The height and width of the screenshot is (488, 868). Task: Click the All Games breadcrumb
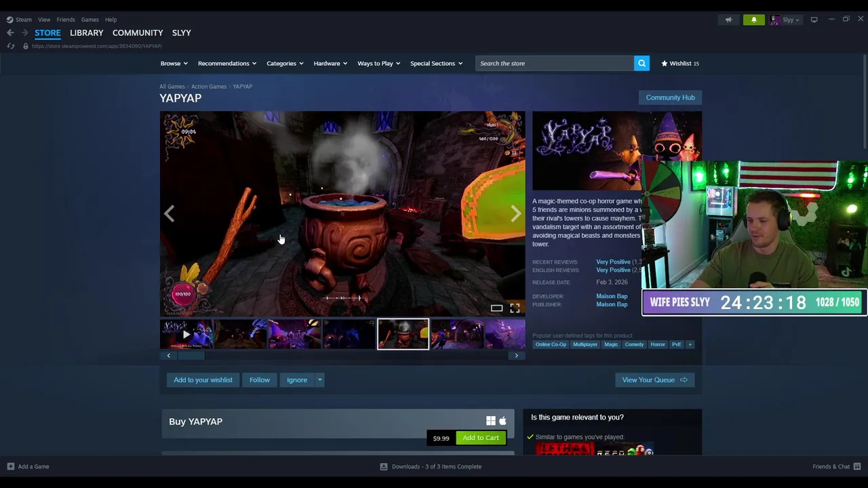[172, 87]
